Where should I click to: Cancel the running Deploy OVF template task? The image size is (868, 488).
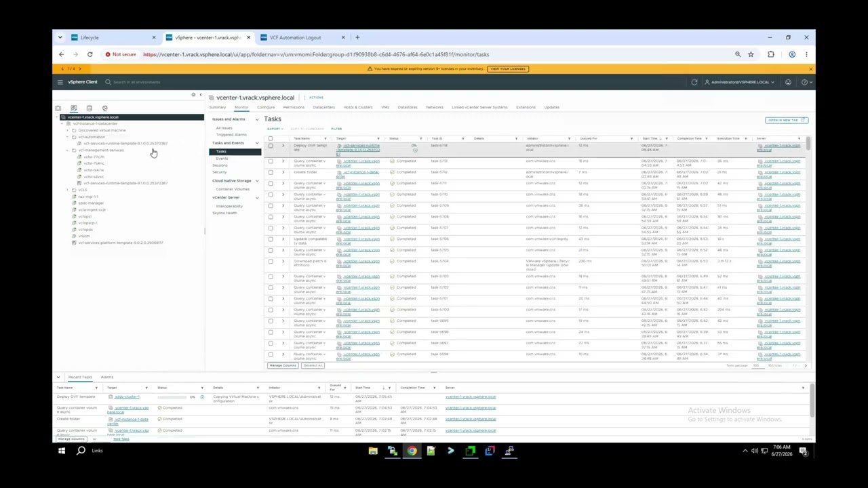[415, 149]
